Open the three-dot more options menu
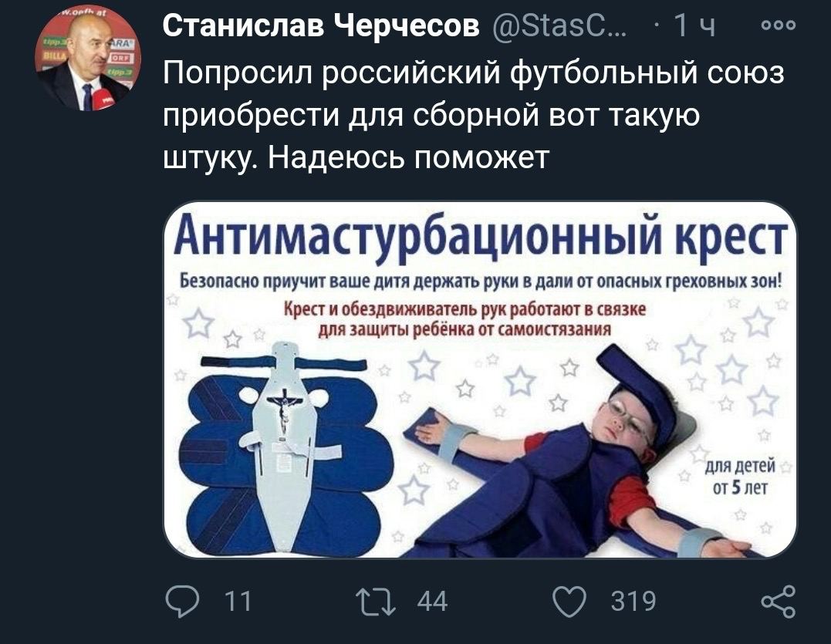 (778, 25)
